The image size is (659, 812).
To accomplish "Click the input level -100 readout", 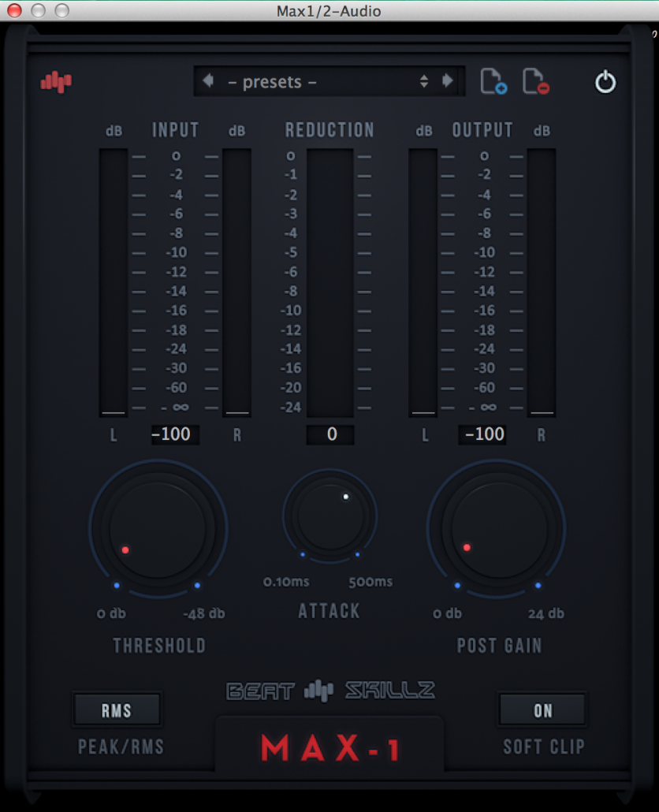I will point(174,434).
